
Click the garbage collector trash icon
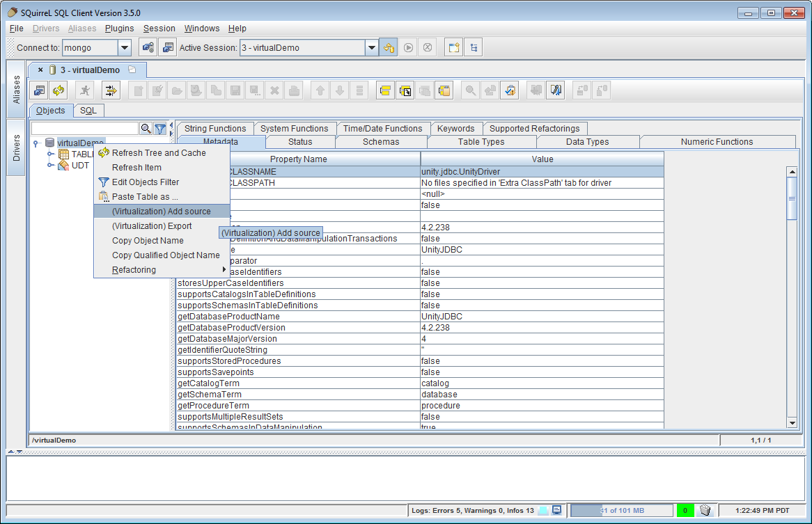point(705,510)
